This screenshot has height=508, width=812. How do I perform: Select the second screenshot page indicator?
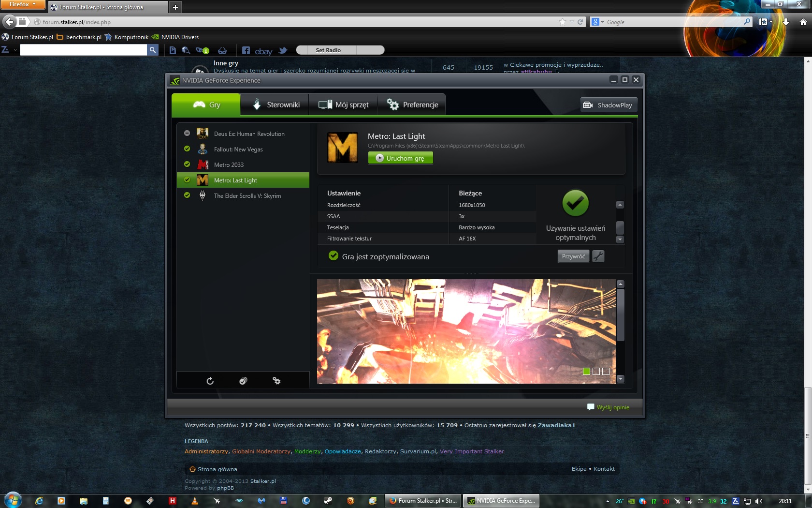pos(596,371)
